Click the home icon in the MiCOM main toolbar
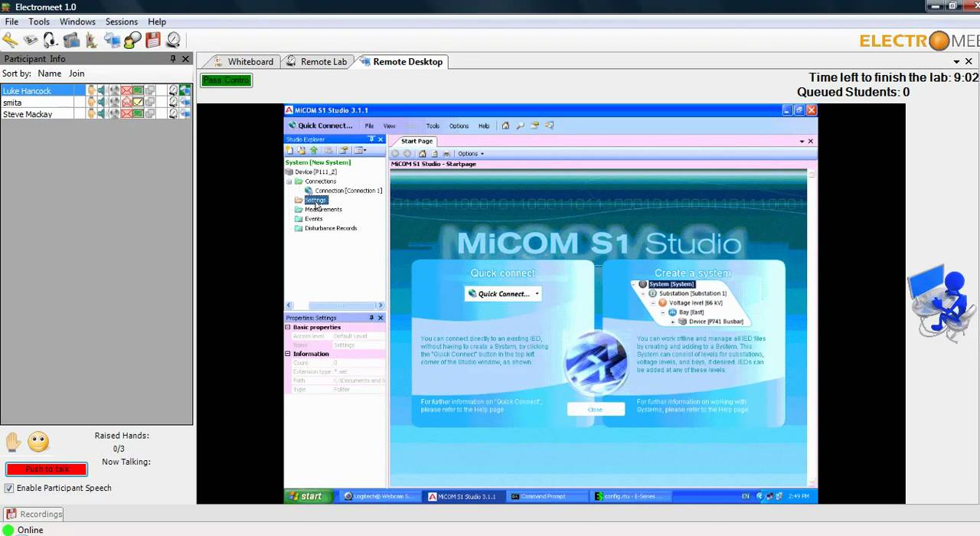This screenshot has width=980, height=536. pos(505,126)
